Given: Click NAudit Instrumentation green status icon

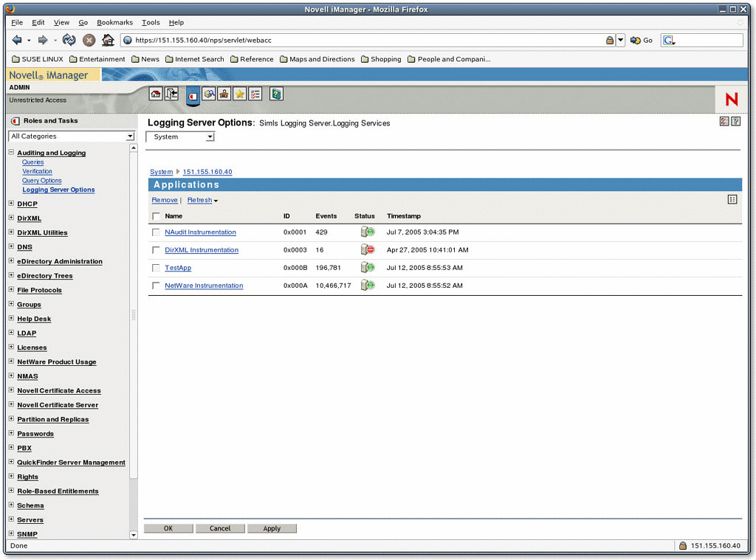Looking at the screenshot, I should click(x=368, y=232).
